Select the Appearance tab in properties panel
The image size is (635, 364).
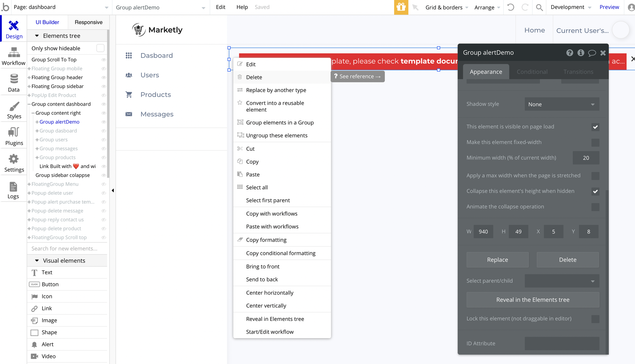[486, 72]
